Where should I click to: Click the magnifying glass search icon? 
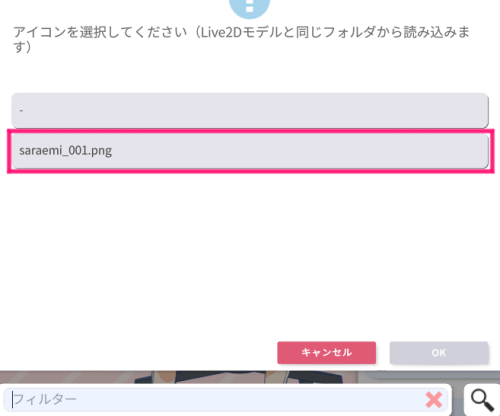(x=482, y=401)
